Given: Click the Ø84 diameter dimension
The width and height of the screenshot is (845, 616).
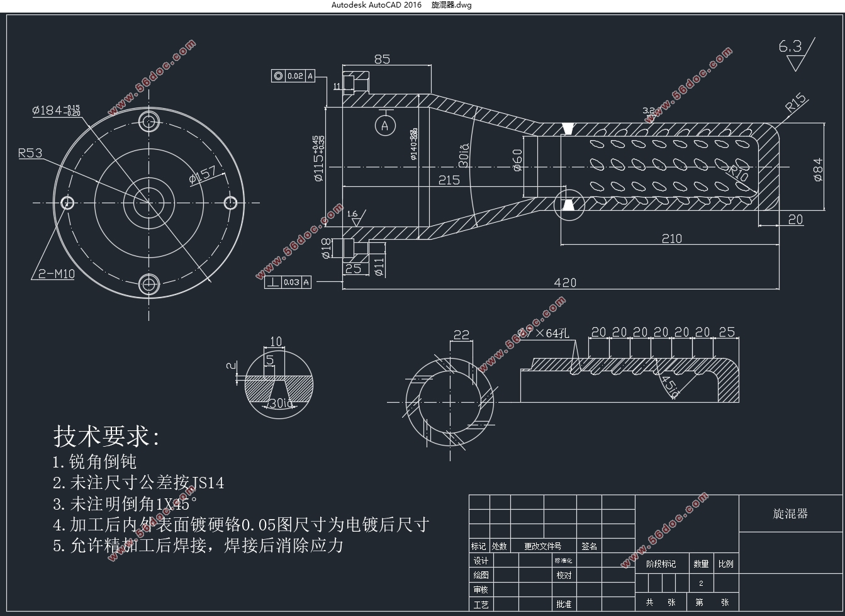Looking at the screenshot, I should click(818, 169).
